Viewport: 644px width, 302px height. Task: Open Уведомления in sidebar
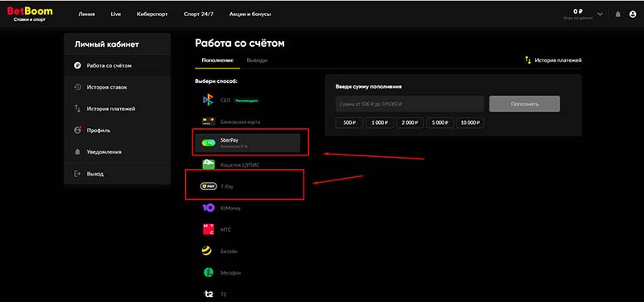[117, 151]
